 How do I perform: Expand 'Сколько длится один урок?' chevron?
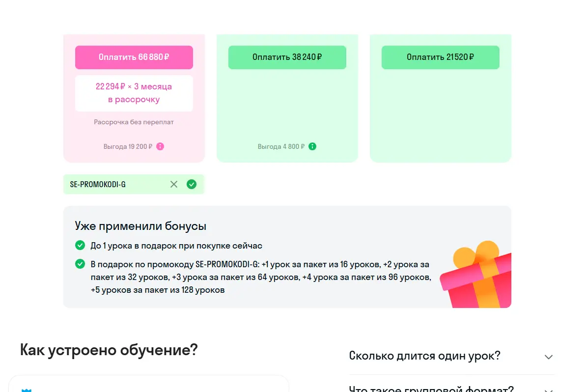(549, 357)
